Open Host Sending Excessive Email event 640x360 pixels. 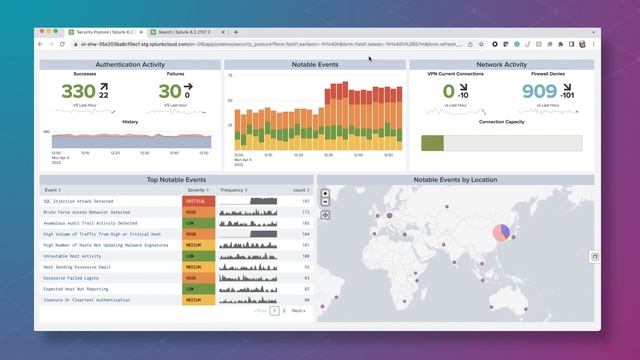tap(77, 267)
